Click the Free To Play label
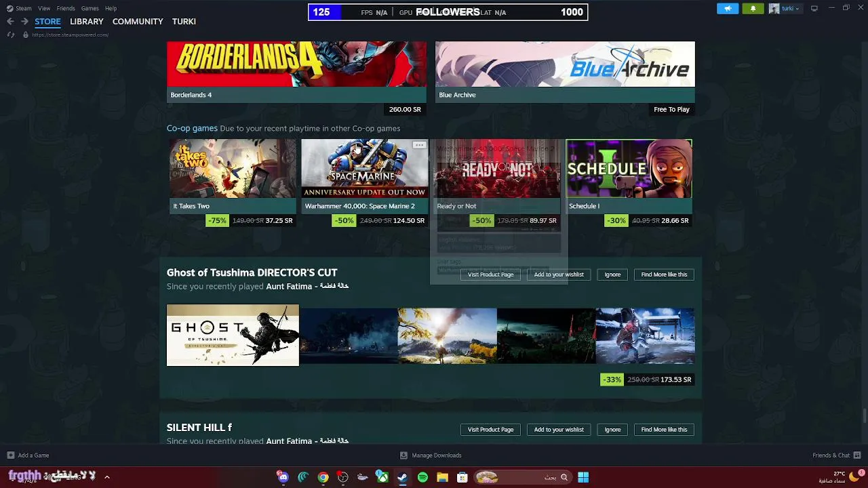 [671, 109]
